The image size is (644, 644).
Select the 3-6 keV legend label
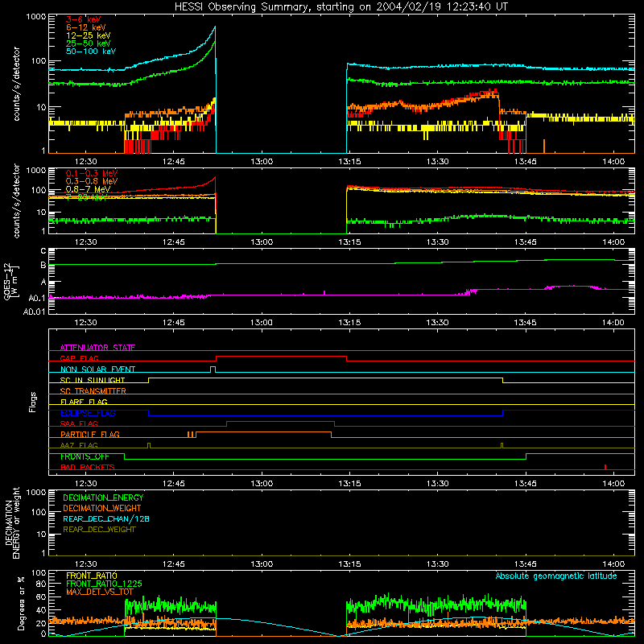click(83, 19)
